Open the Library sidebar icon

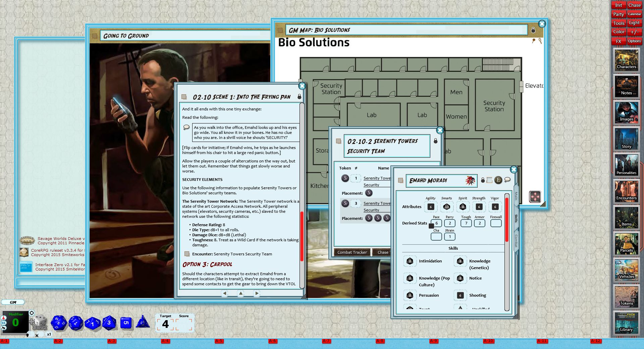click(x=626, y=323)
